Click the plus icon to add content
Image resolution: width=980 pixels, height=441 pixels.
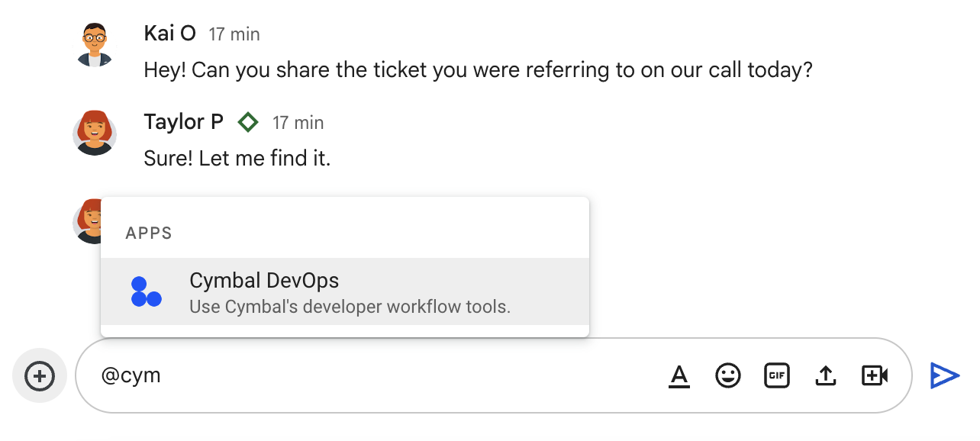[40, 375]
